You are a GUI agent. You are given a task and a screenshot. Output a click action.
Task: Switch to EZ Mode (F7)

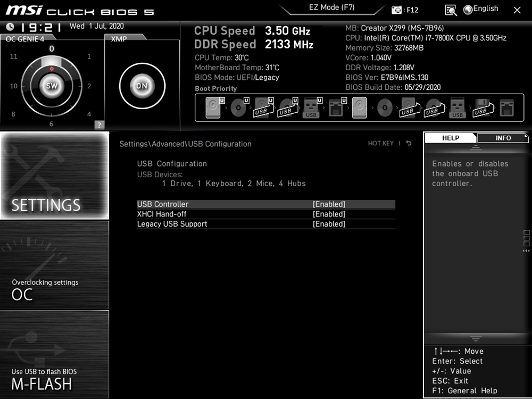point(332,7)
